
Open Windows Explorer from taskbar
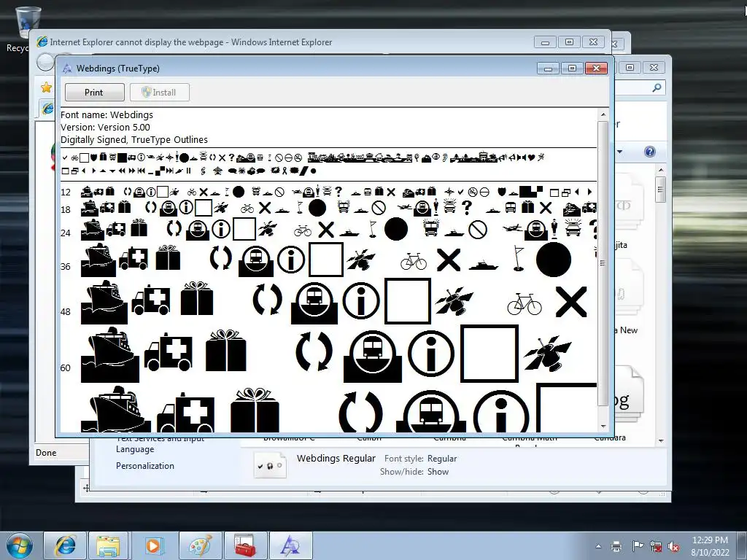coord(109,545)
